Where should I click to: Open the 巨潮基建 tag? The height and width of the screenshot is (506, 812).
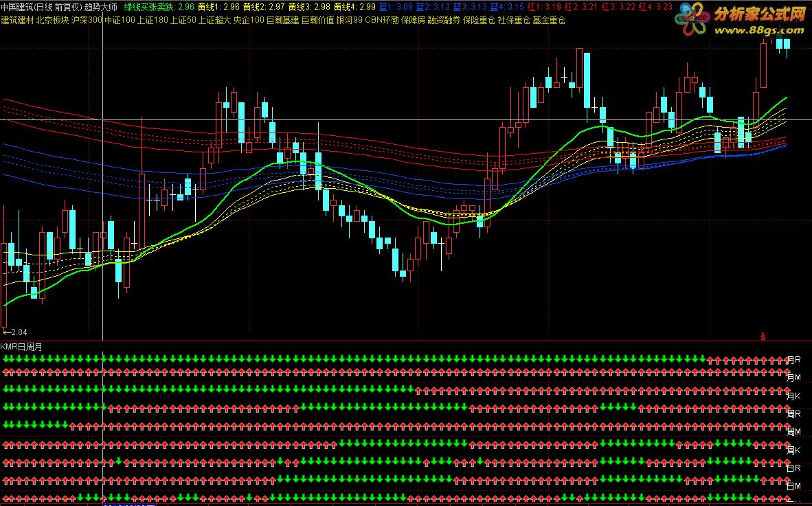click(x=283, y=20)
